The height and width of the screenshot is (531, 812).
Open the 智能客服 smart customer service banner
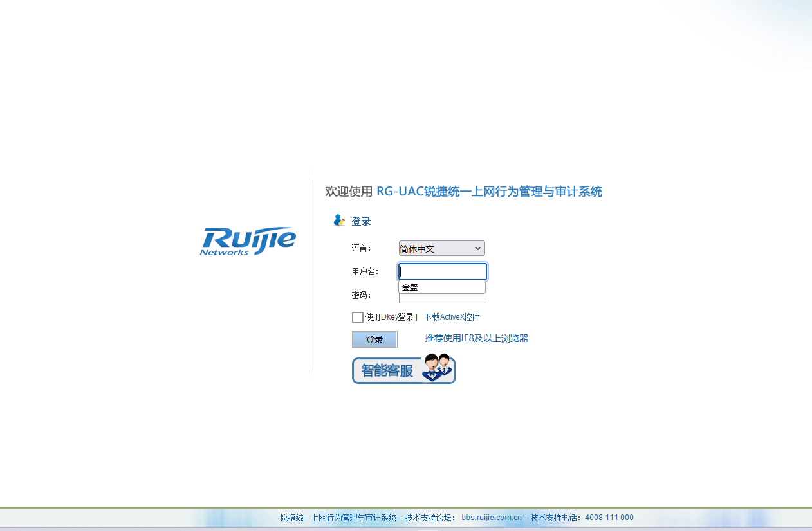(x=403, y=369)
